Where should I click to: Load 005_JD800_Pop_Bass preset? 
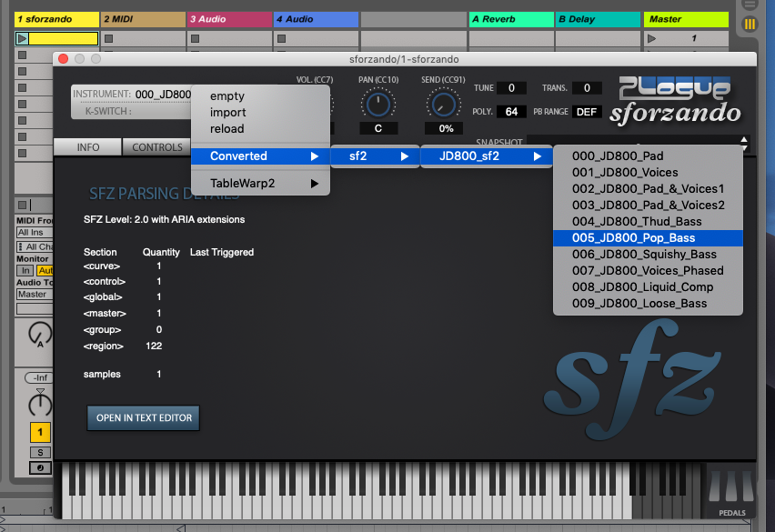tap(648, 237)
